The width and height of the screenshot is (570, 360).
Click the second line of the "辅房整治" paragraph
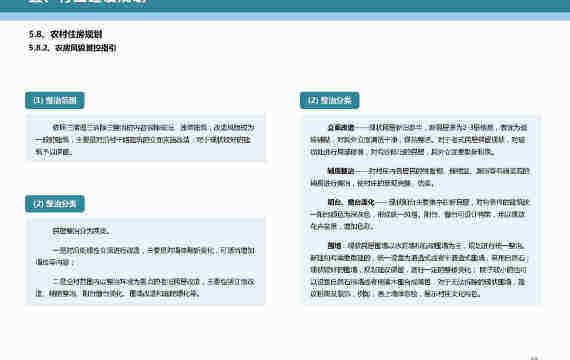pos(372,183)
